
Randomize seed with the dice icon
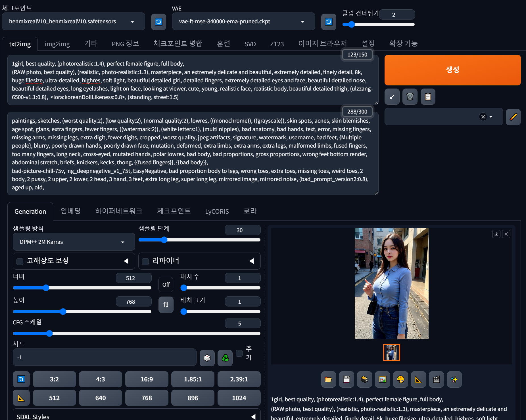[x=207, y=358]
